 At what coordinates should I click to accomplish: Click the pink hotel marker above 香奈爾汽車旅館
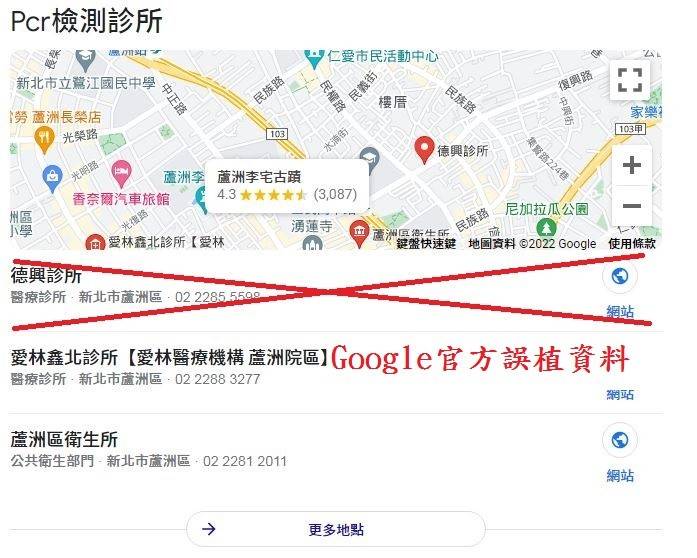[120, 173]
